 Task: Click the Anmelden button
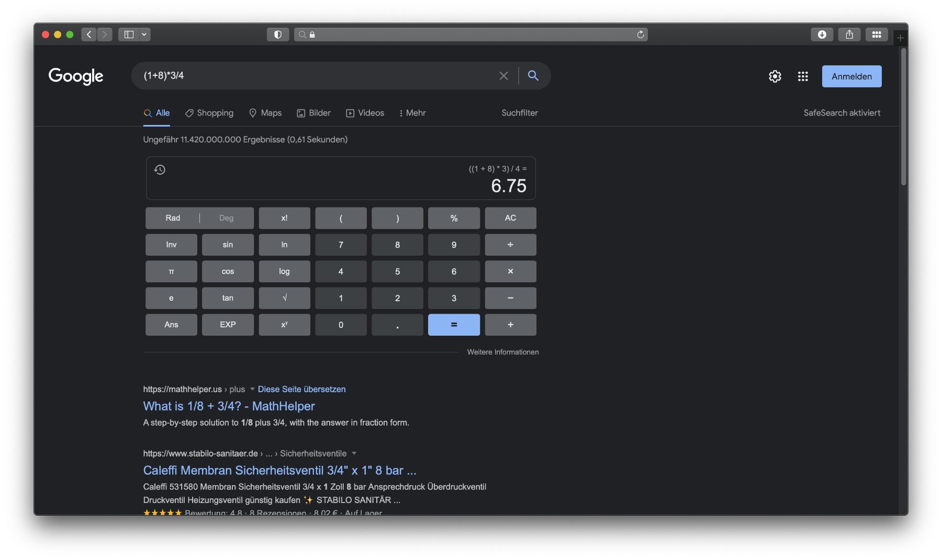click(x=851, y=76)
